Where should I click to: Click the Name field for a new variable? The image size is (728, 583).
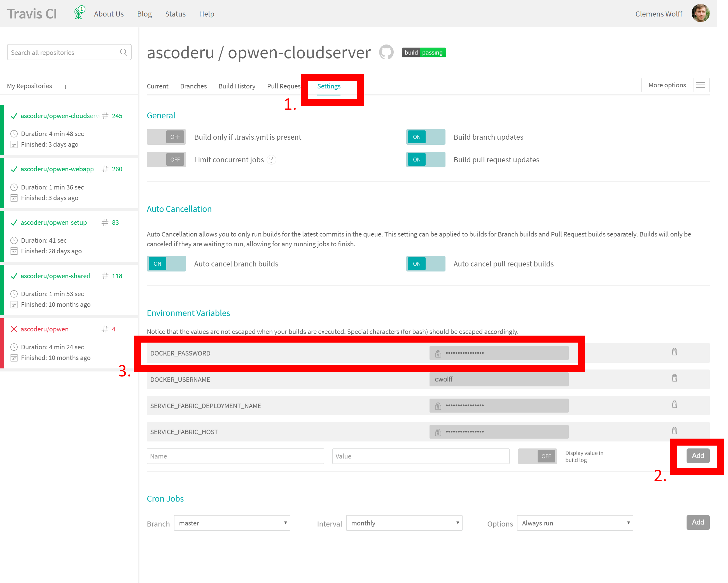tap(235, 456)
